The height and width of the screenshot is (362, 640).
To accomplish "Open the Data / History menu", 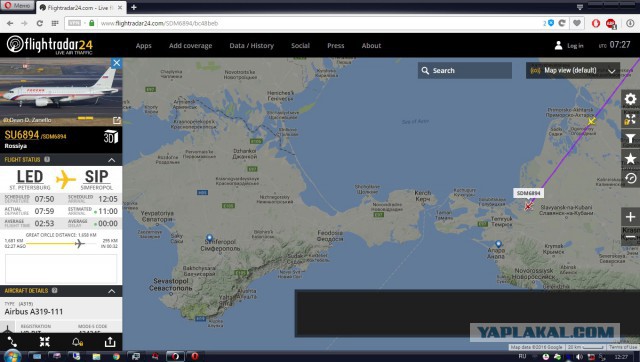I will [251, 46].
